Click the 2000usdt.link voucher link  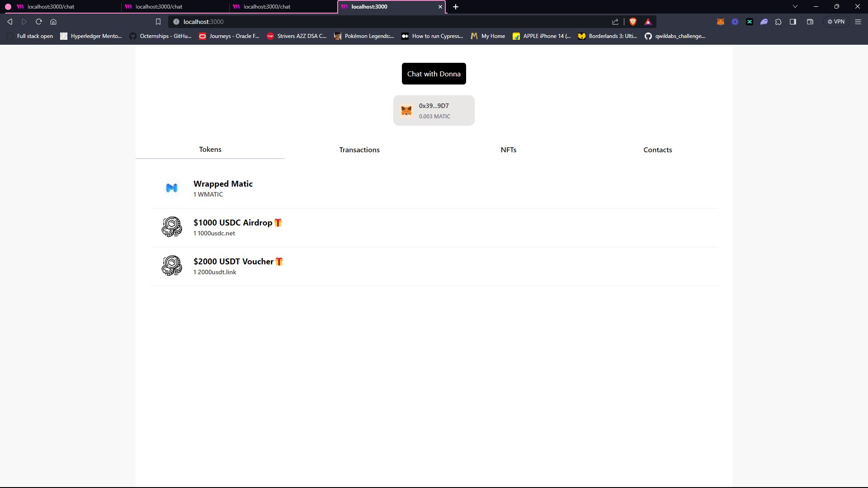pyautogui.click(x=215, y=272)
